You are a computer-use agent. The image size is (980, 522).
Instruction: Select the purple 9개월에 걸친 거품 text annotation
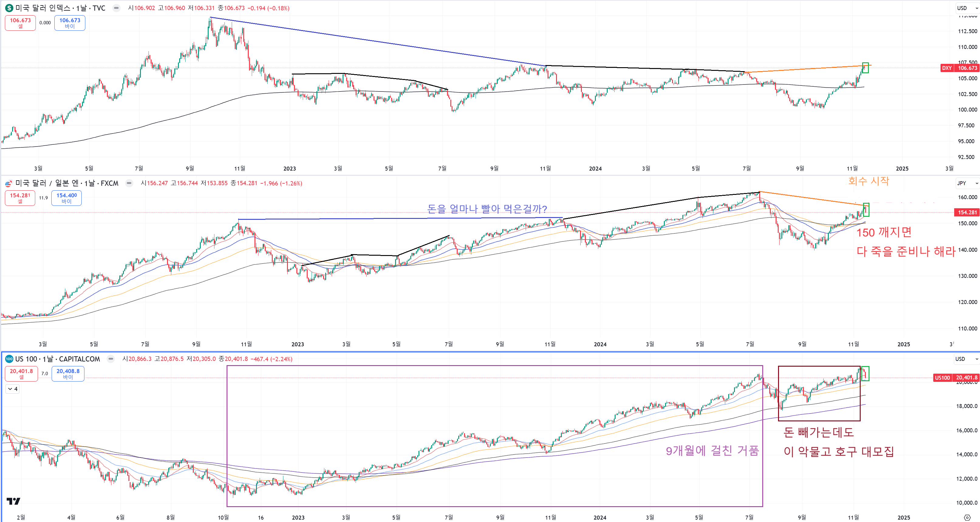[x=712, y=451]
